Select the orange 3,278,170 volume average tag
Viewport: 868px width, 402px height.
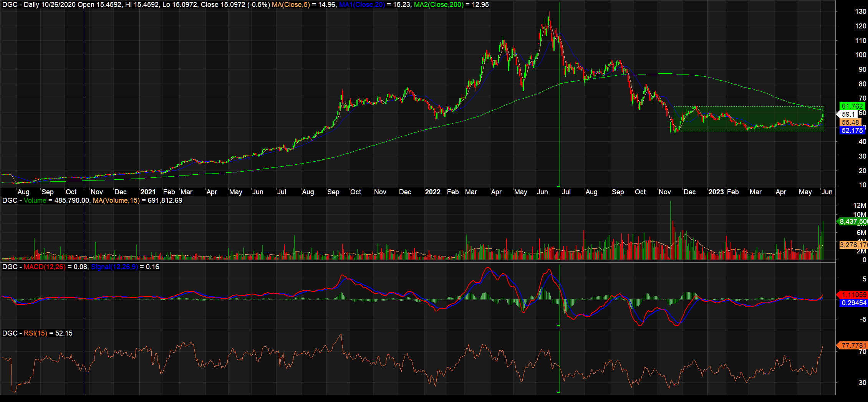[x=853, y=245]
